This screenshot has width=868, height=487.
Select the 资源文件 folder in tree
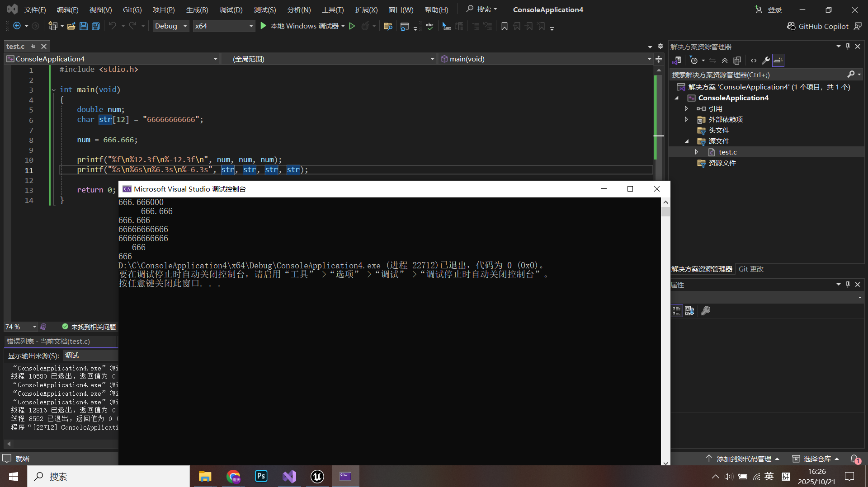722,163
